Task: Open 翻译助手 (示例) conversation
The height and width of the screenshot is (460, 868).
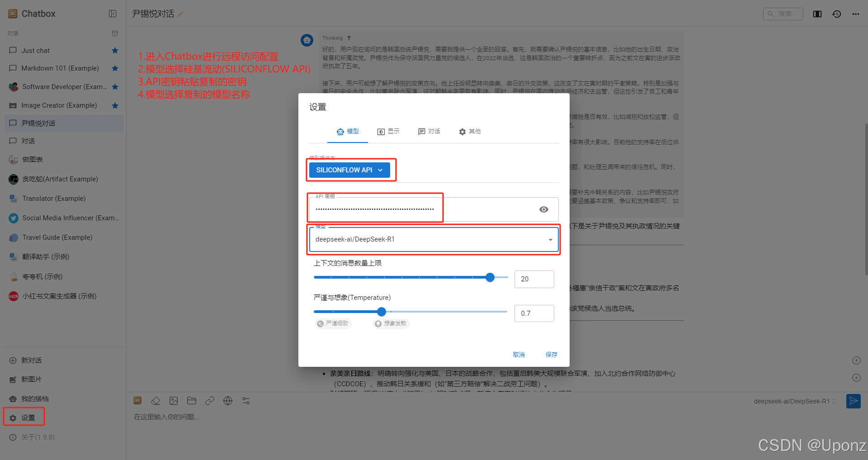Action: coord(64,257)
